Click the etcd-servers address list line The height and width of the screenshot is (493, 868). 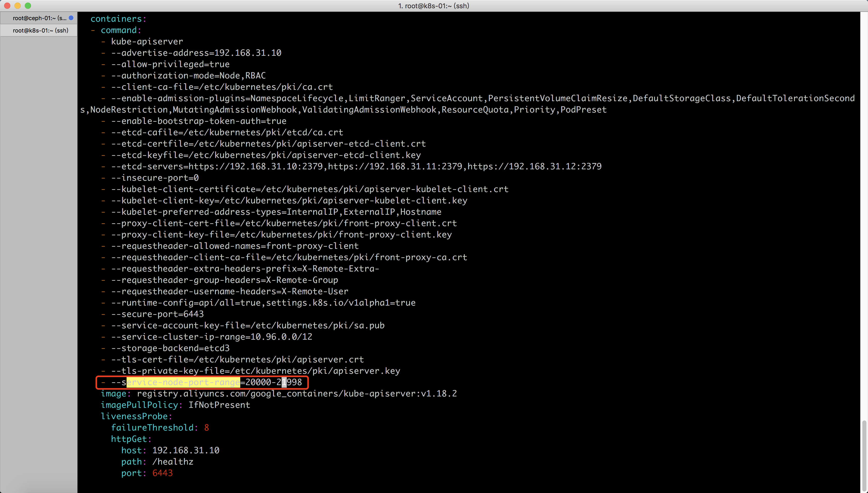click(x=356, y=166)
